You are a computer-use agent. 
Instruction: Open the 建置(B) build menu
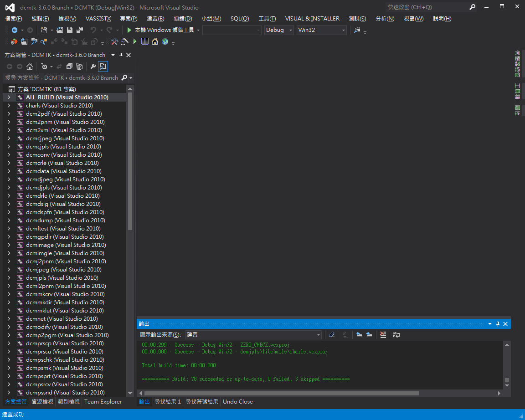click(155, 19)
